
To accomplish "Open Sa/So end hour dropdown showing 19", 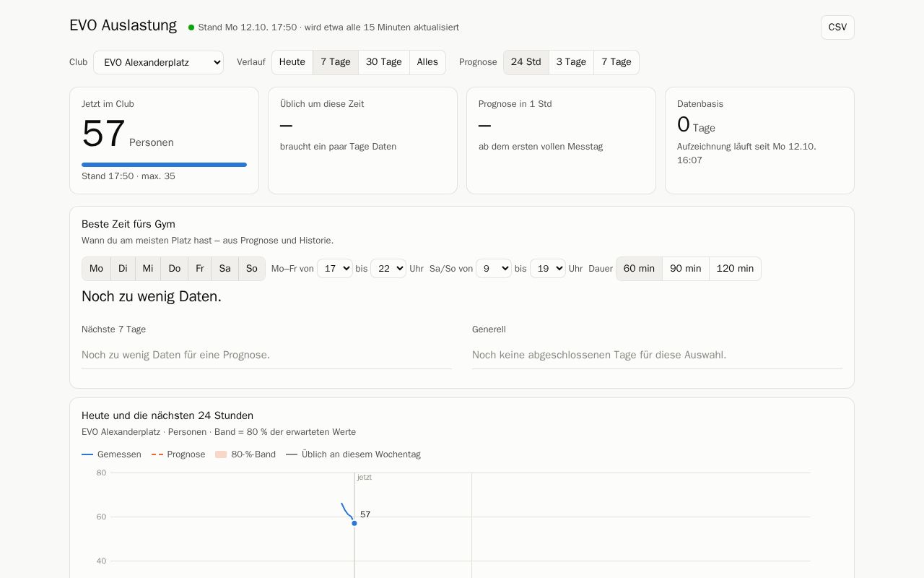I will coord(548,269).
